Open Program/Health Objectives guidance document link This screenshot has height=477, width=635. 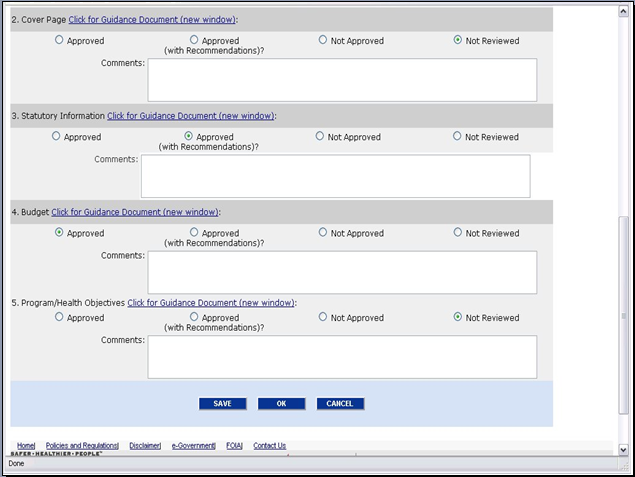(210, 302)
